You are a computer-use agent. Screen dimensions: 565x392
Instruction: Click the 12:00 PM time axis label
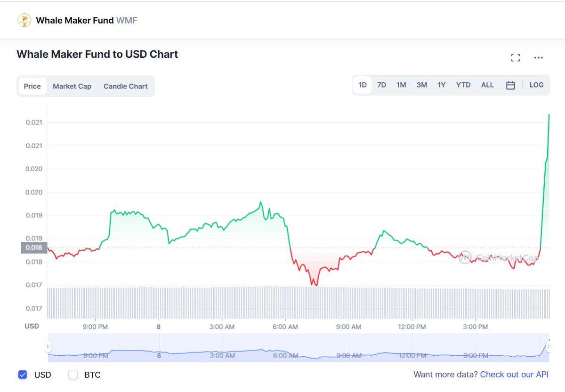412,327
